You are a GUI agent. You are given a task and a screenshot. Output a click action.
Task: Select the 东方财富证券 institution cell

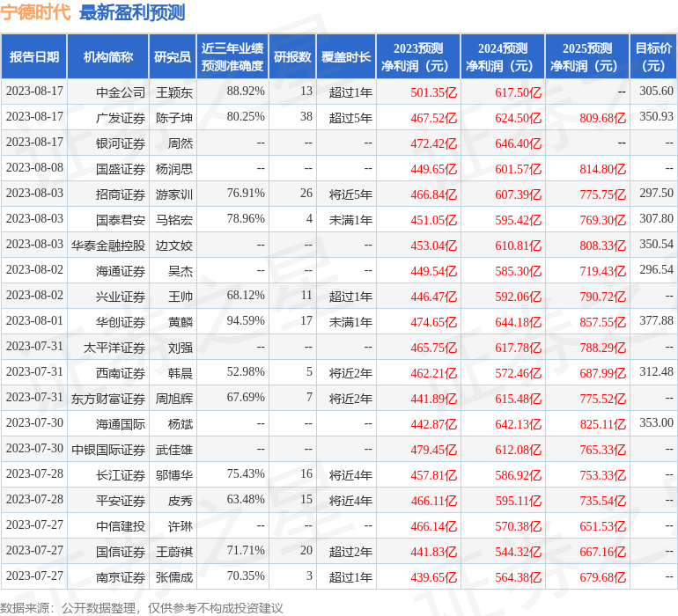[x=108, y=398]
